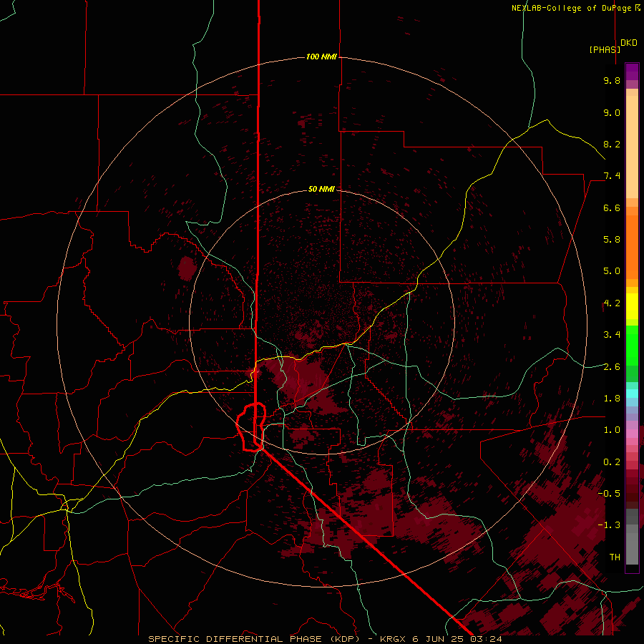Select the 4.2 scale value
644x644 pixels.
click(612, 303)
